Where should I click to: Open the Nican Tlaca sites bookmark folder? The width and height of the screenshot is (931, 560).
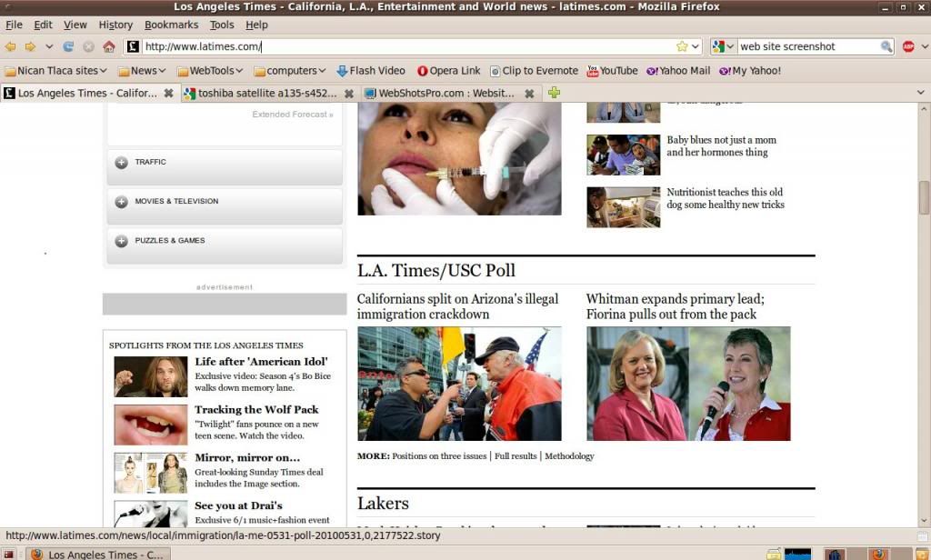click(55, 71)
